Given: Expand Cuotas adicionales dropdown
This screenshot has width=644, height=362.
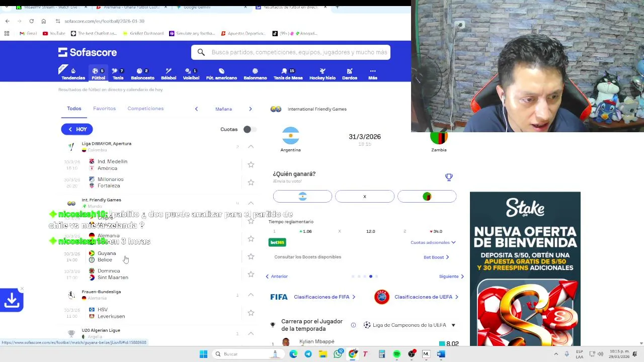Looking at the screenshot, I should (x=433, y=242).
